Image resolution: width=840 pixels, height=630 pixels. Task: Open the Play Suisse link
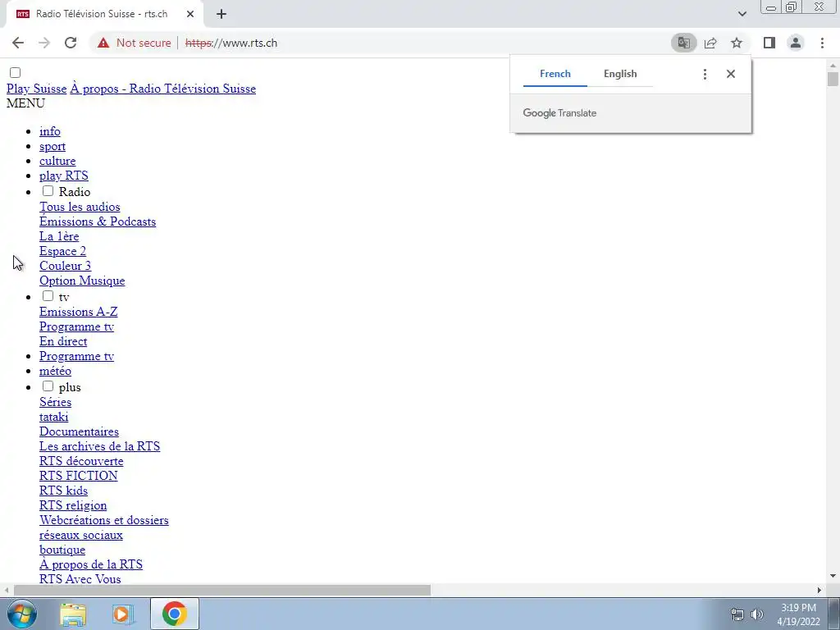[x=36, y=89]
